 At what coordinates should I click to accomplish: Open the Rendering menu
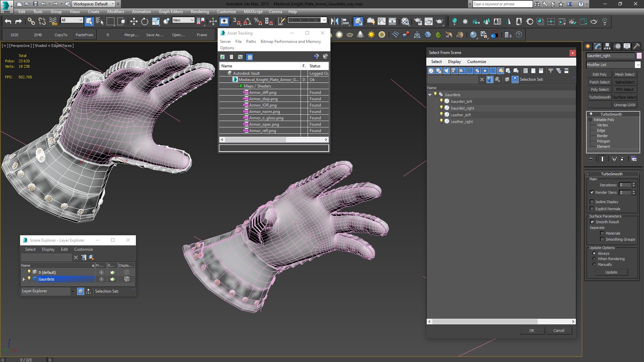pos(200,11)
